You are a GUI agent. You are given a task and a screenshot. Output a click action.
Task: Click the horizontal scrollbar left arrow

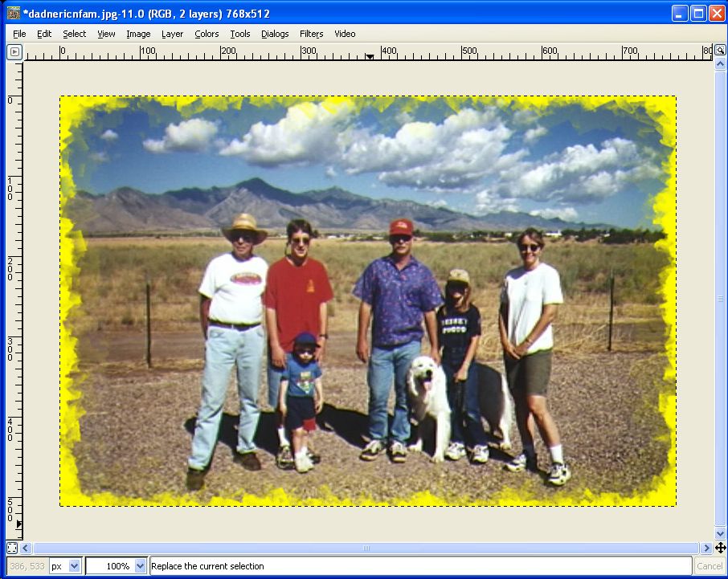(26, 548)
